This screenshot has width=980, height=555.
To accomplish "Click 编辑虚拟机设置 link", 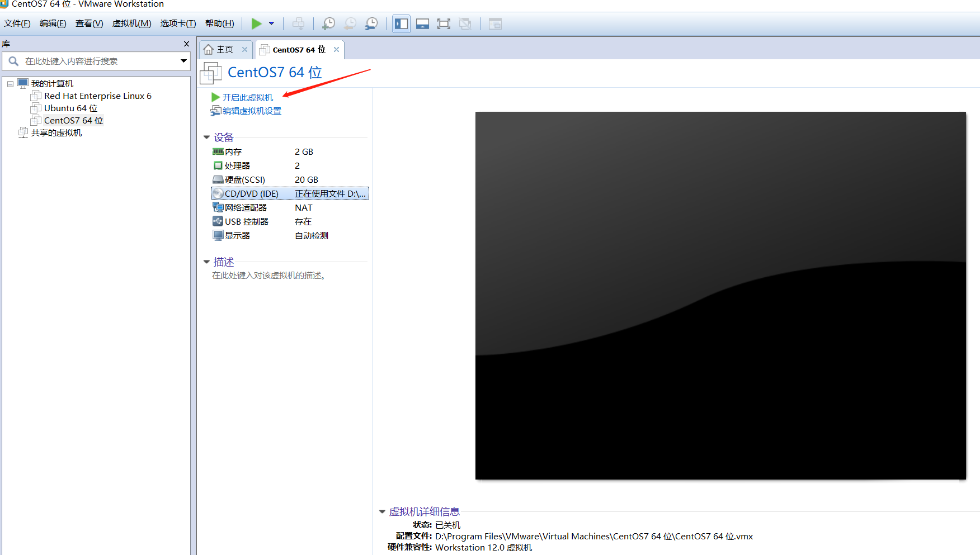I will click(252, 111).
